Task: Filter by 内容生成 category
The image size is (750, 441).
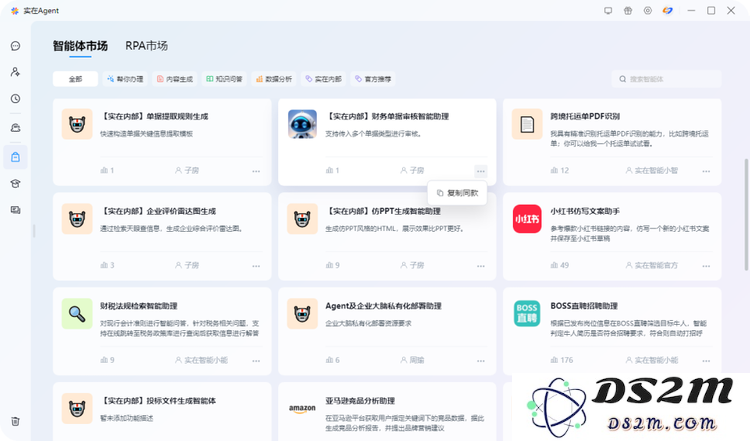Action: click(175, 79)
